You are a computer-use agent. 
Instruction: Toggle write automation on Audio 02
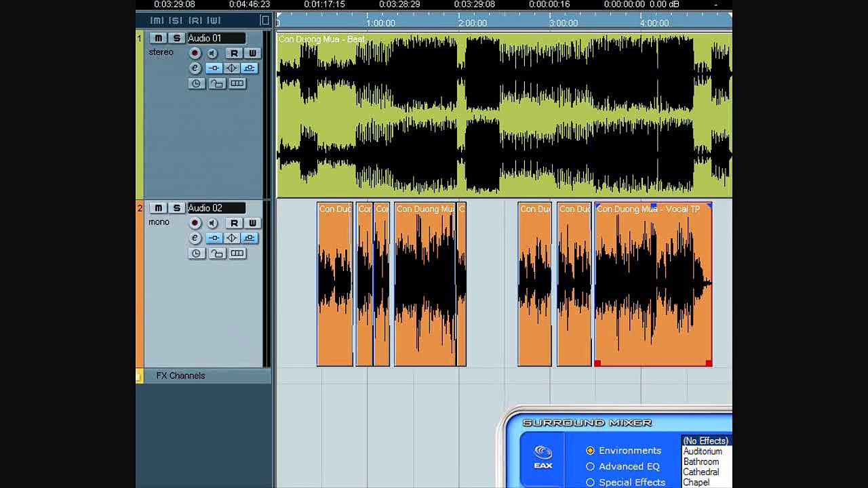coord(252,223)
